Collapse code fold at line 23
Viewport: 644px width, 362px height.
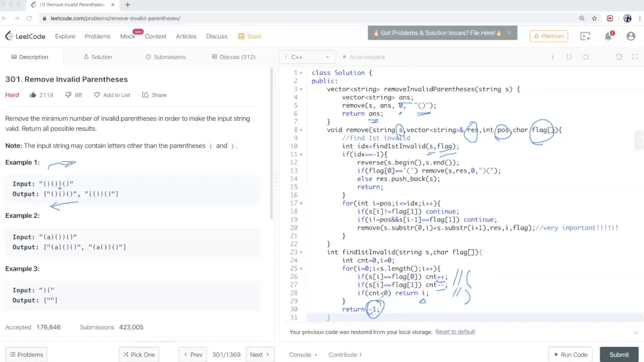301,252
